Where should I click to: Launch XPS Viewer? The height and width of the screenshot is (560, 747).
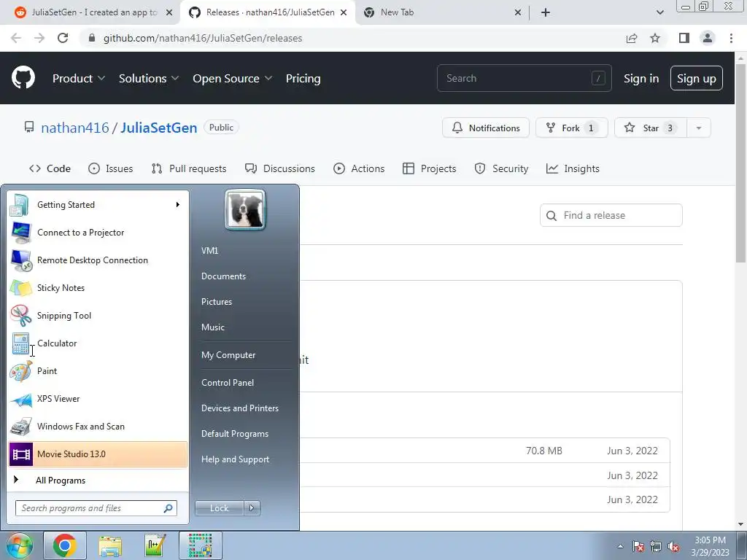click(98, 399)
